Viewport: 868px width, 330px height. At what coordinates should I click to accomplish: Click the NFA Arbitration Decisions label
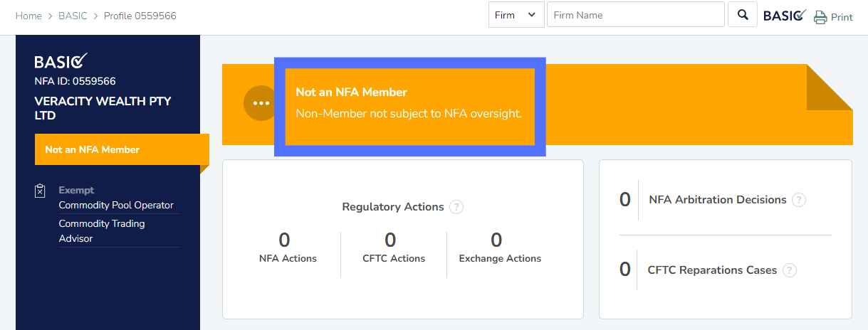click(718, 200)
